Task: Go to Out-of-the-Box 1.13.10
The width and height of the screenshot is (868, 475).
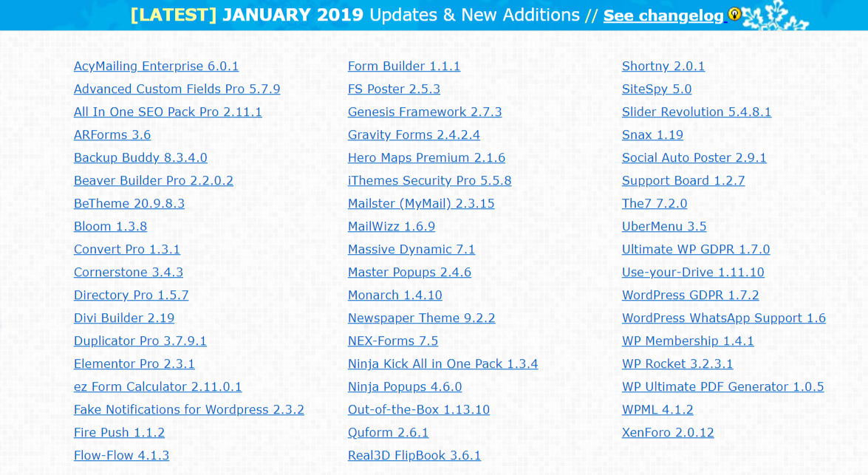Action: pos(419,410)
